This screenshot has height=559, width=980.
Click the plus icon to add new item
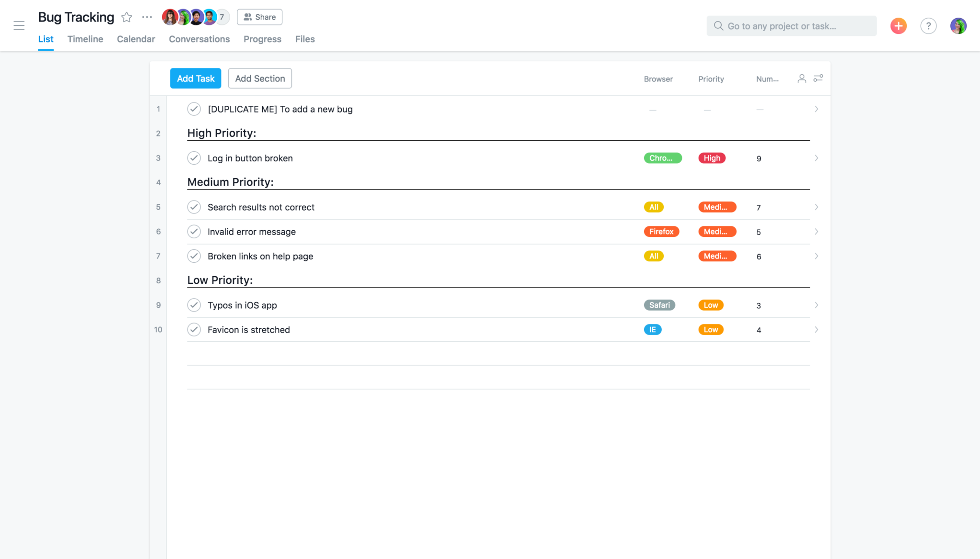900,25
